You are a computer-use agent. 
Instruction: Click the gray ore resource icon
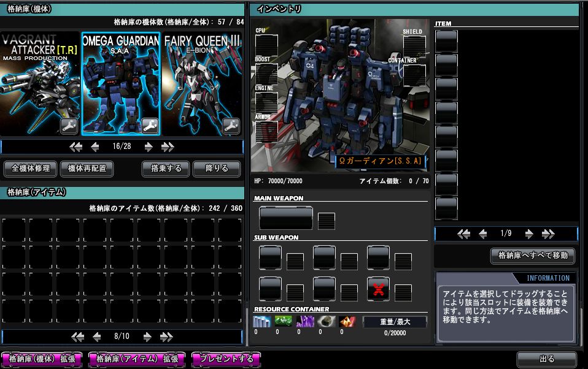327,322
